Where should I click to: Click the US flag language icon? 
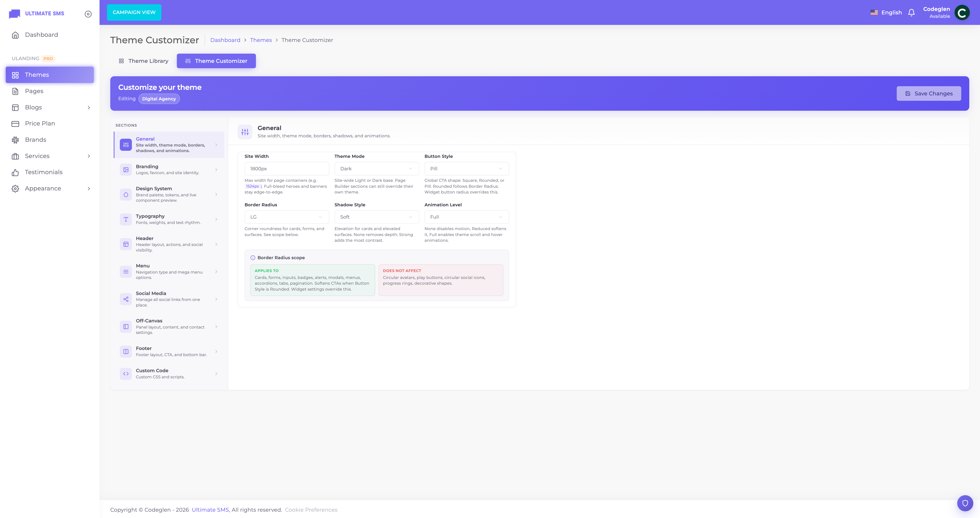874,13
